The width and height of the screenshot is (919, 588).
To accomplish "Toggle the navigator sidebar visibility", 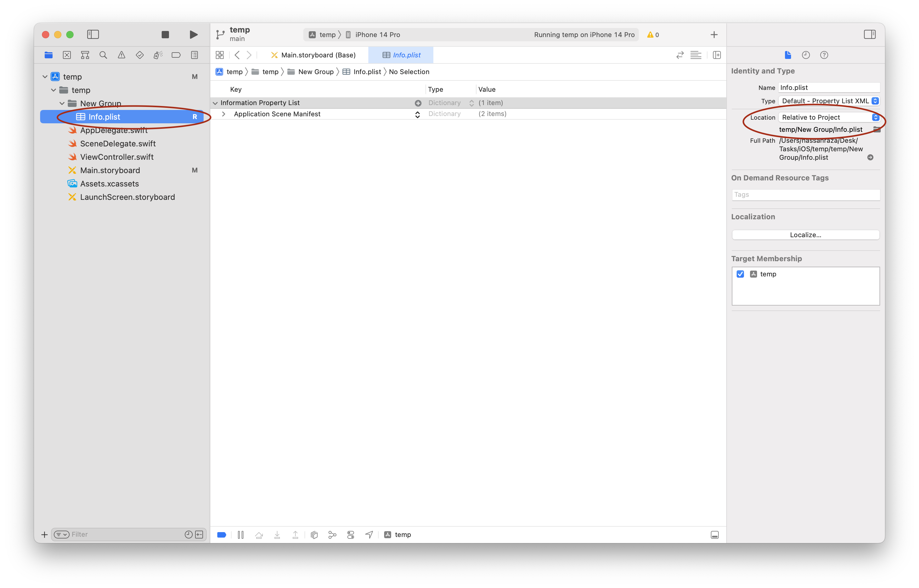I will point(93,34).
